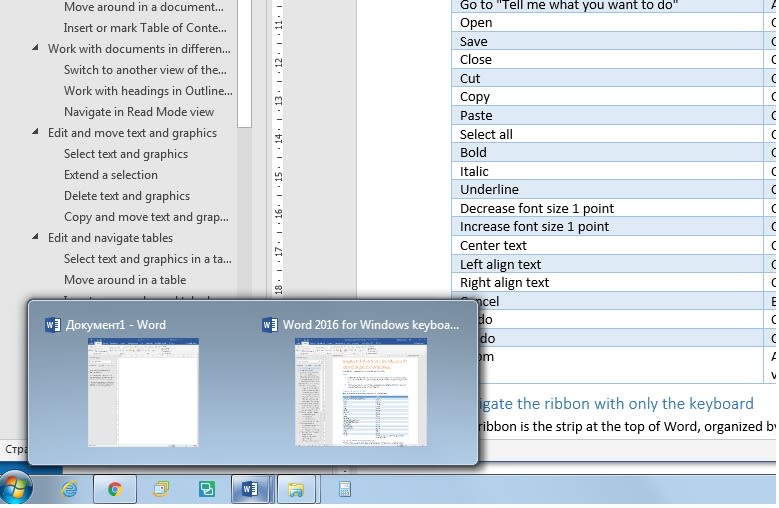Image resolution: width=779 pixels, height=508 pixels.
Task: Go to 'Extend a selection' heading
Action: point(111,175)
